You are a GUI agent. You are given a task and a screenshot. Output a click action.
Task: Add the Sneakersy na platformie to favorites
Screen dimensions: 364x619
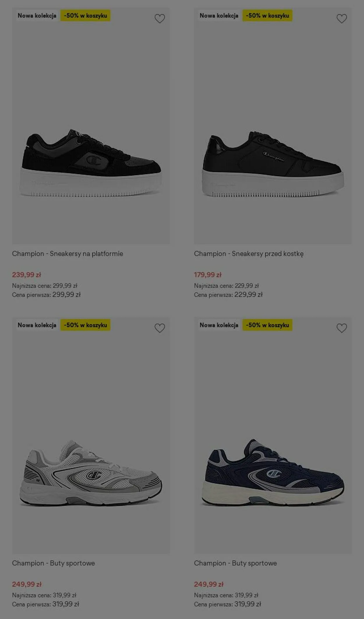click(160, 19)
